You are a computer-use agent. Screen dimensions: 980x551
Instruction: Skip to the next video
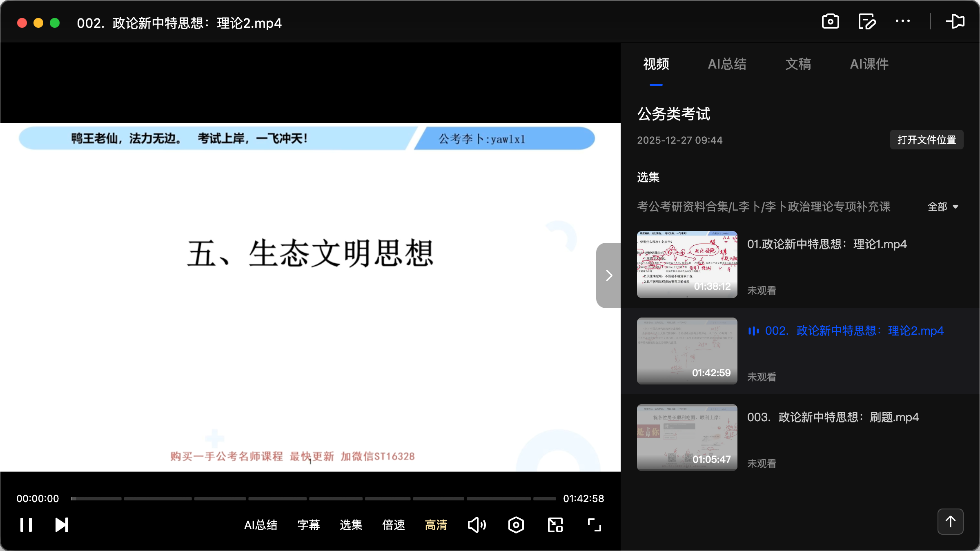pos(60,525)
